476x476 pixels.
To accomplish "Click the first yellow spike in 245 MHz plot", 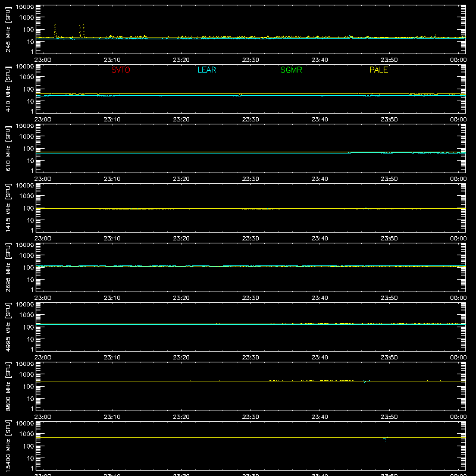I will 55,30.
